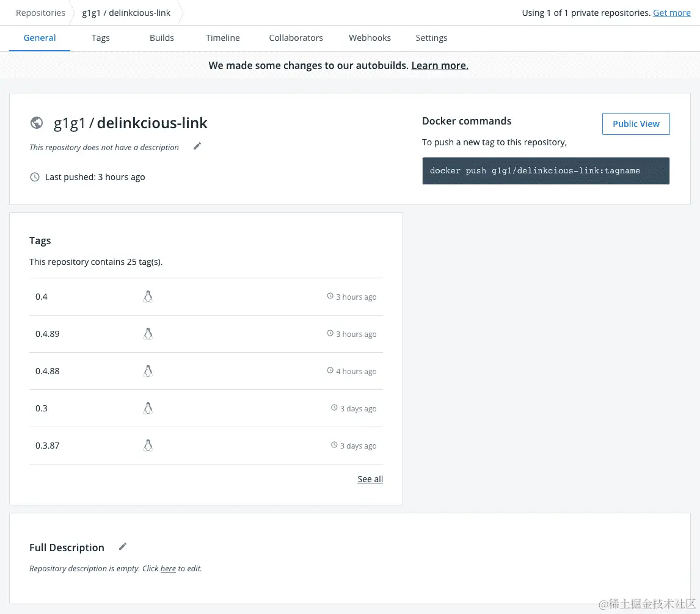Screen dimensions: 700x614
Task: Click the Full Description heading
Action: [x=67, y=547]
